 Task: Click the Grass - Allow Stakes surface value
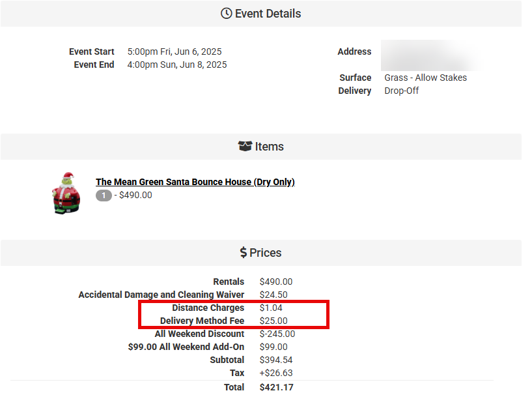[x=425, y=78]
